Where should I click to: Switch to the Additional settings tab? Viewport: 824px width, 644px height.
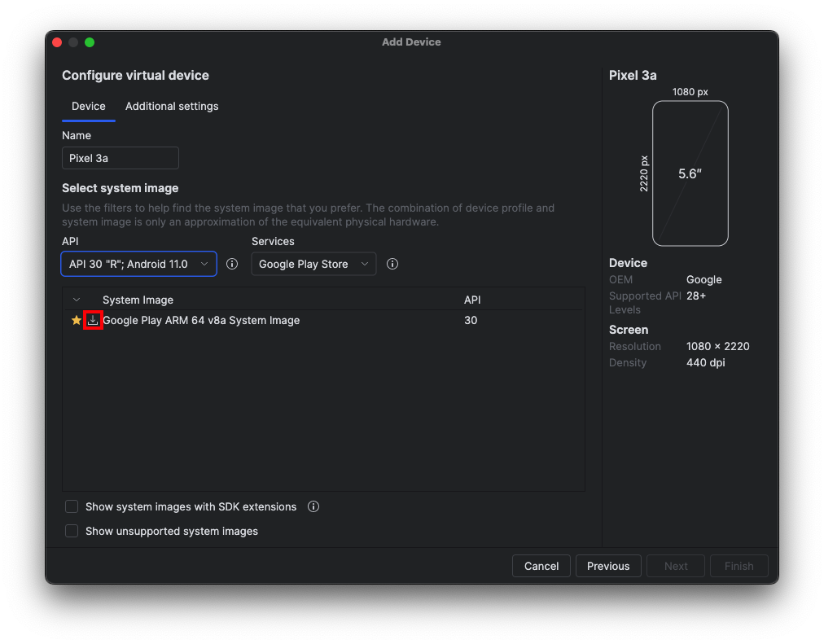point(172,106)
